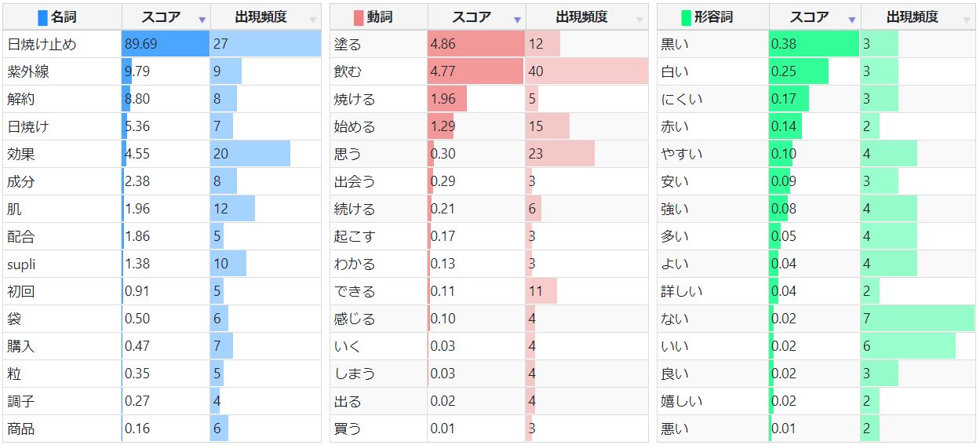Viewport: 980px width, 445px height.
Task: Click the blue swatch beside 名詞 header
Action: (43, 17)
